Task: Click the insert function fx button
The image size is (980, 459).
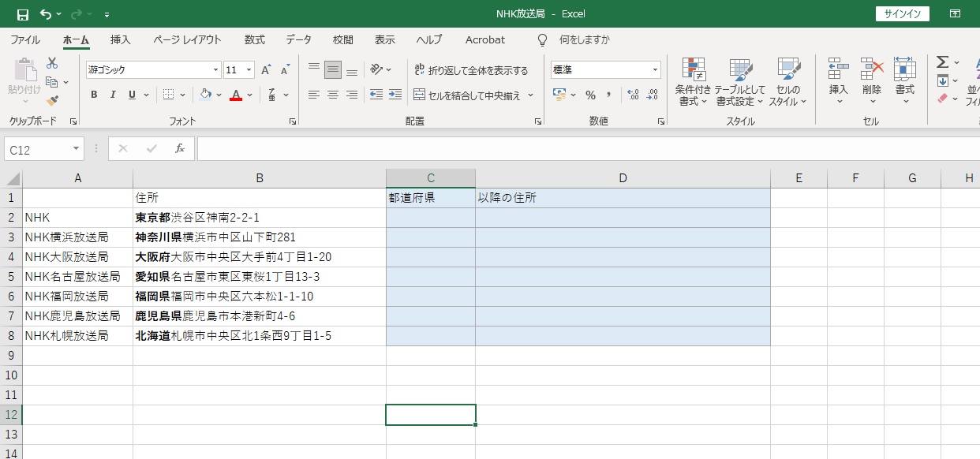Action: pyautogui.click(x=179, y=148)
